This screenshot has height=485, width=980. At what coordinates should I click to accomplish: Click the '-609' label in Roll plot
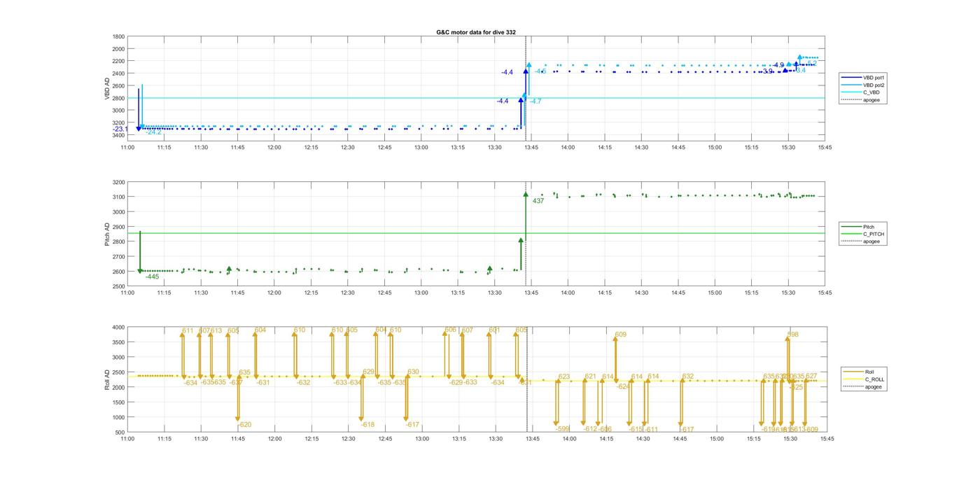coord(811,430)
